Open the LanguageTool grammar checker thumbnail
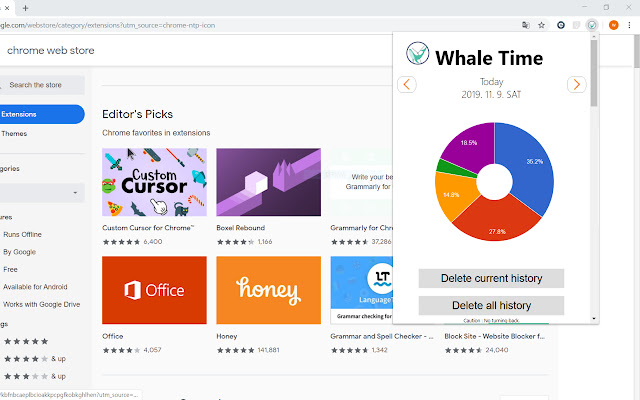 click(x=362, y=290)
